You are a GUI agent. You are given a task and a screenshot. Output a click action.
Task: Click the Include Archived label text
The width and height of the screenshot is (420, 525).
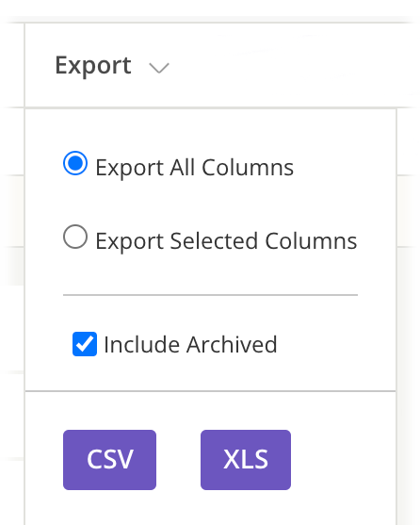click(x=190, y=345)
